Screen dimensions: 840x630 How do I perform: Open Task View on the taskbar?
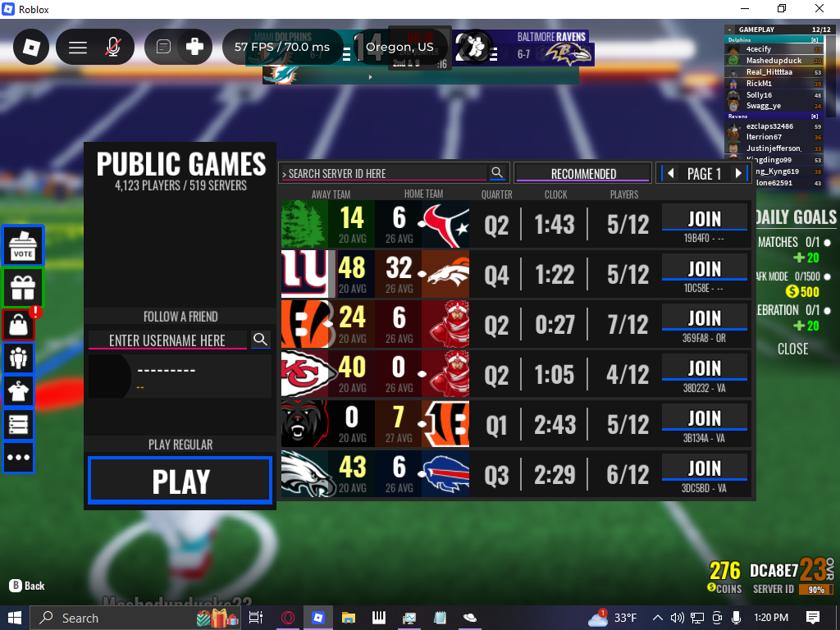click(256, 618)
